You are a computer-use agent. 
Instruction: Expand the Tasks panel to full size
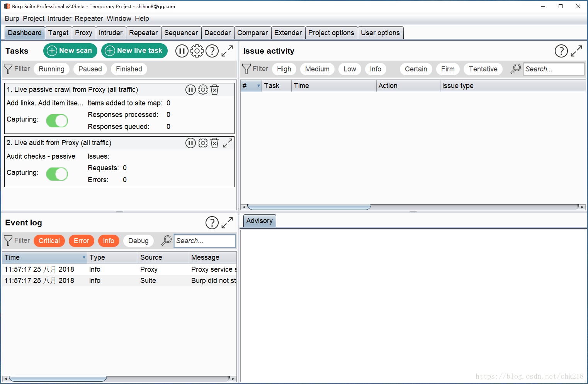click(x=227, y=51)
